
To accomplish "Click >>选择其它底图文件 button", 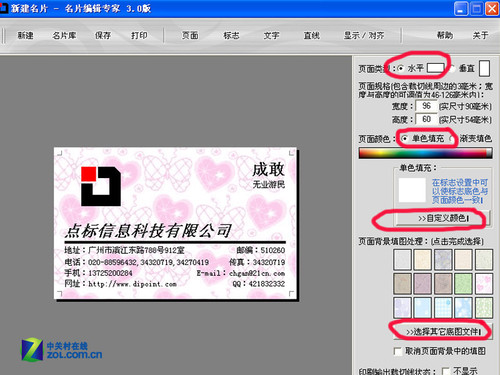I will click(x=443, y=332).
